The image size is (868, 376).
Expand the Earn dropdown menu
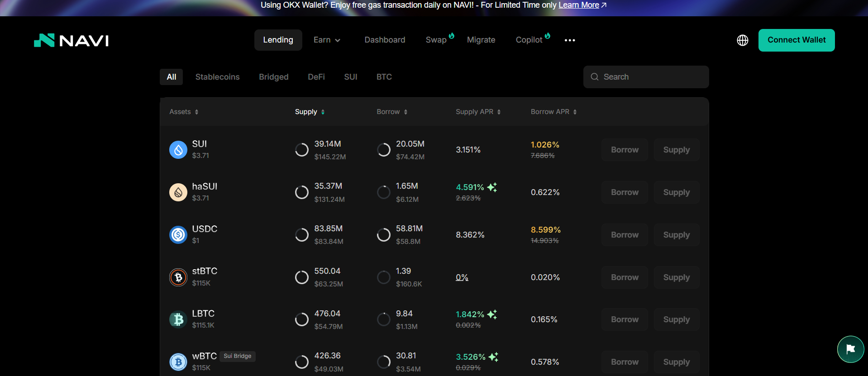pos(327,40)
